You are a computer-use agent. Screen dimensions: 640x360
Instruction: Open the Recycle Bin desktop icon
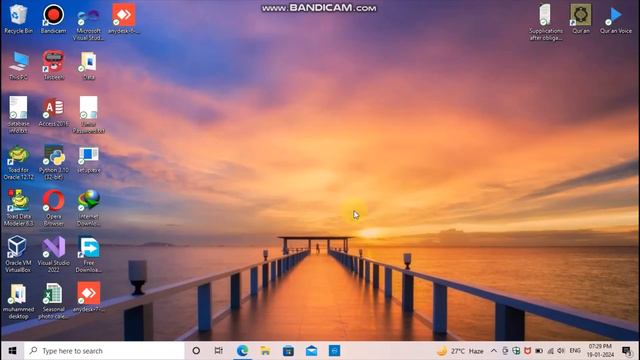pyautogui.click(x=18, y=19)
